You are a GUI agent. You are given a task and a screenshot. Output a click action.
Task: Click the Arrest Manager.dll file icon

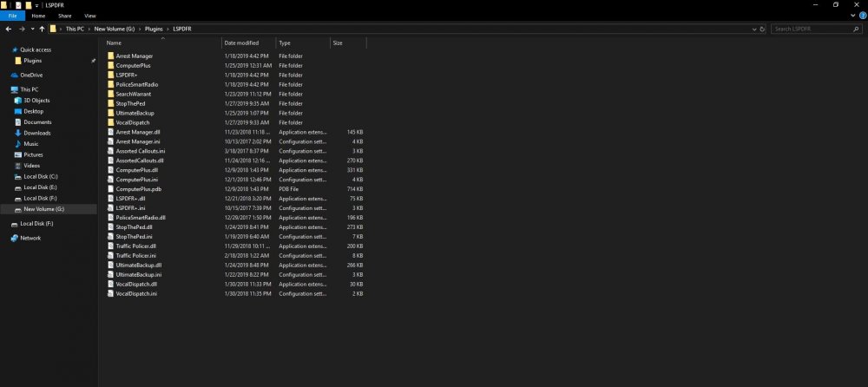[x=111, y=132]
